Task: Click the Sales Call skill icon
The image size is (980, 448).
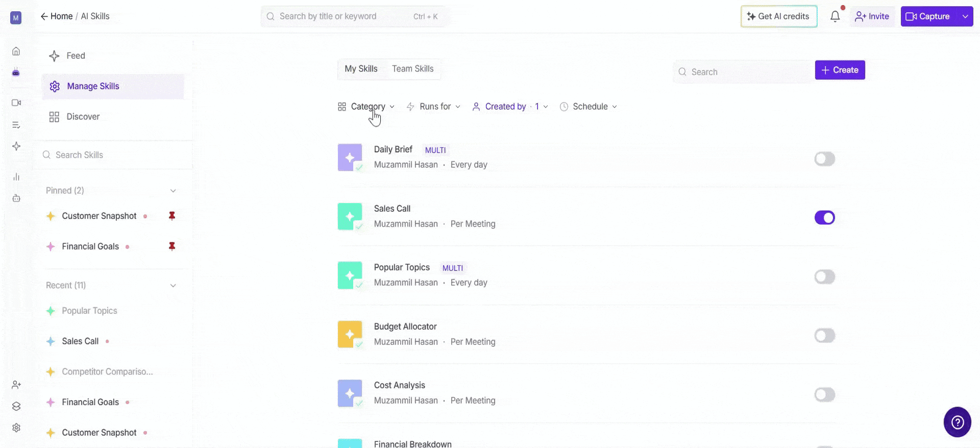Action: coord(350,216)
